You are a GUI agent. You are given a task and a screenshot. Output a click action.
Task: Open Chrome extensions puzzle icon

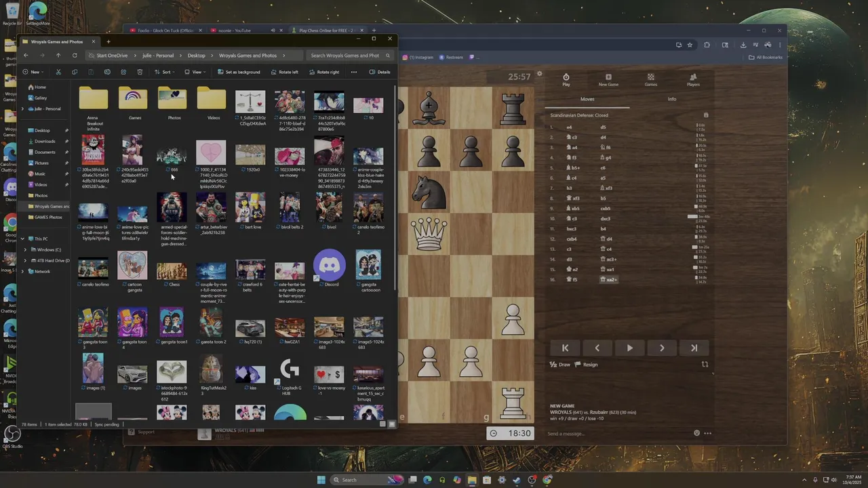pos(707,45)
